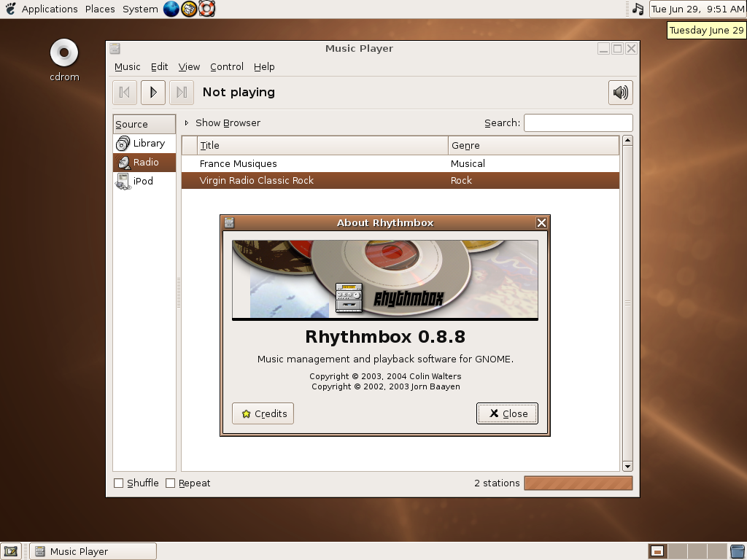Open the volume control speaker icon
747x560 pixels.
[620, 92]
